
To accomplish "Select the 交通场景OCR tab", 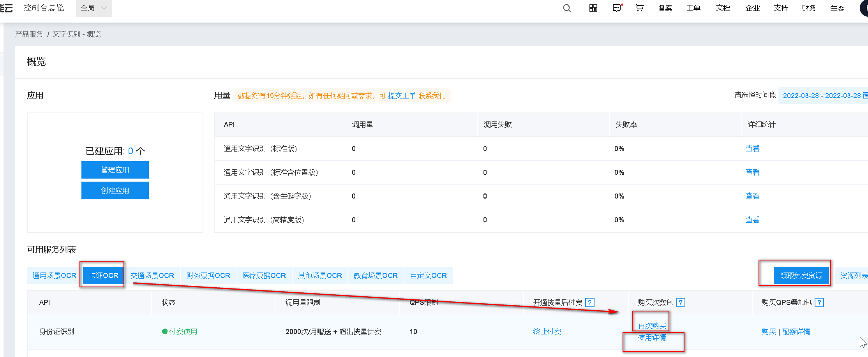I will click(152, 276).
